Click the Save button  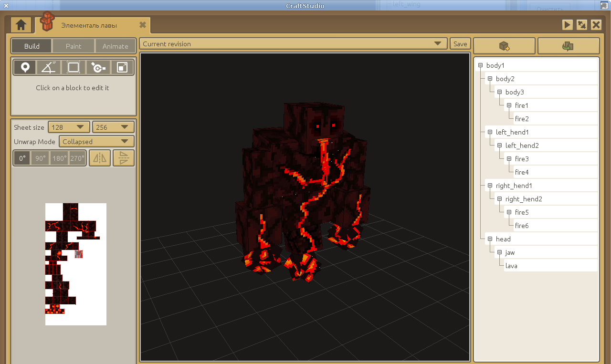[460, 44]
